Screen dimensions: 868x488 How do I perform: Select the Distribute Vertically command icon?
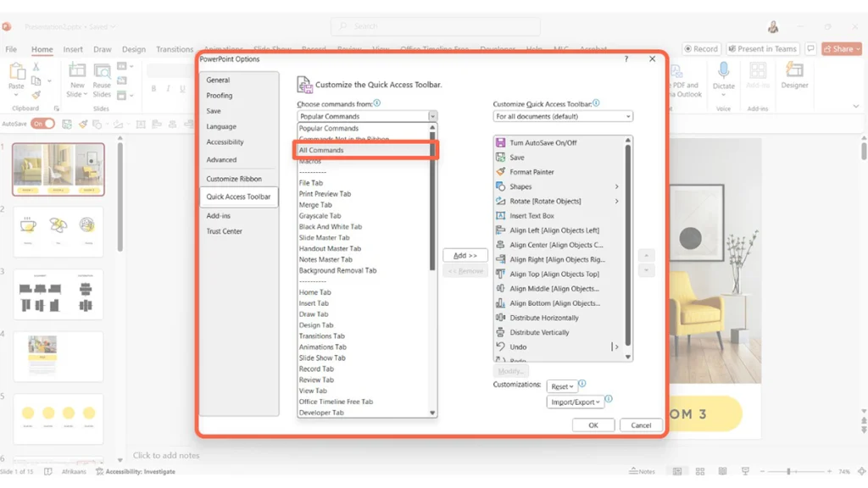tap(500, 332)
